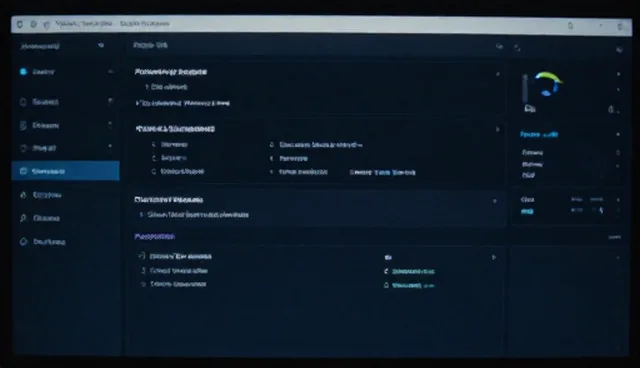Expand the tree arrow on the first section's second row
Viewport: 640px width, 368px height.
[137, 103]
